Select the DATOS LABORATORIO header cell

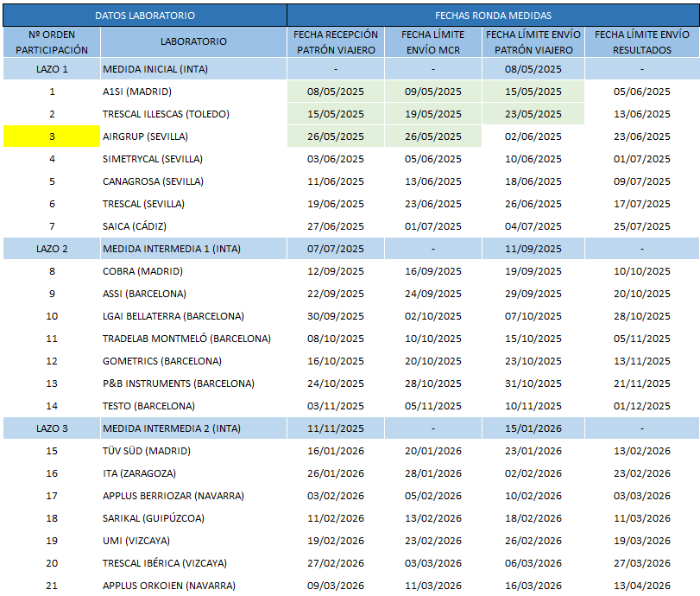pyautogui.click(x=145, y=16)
